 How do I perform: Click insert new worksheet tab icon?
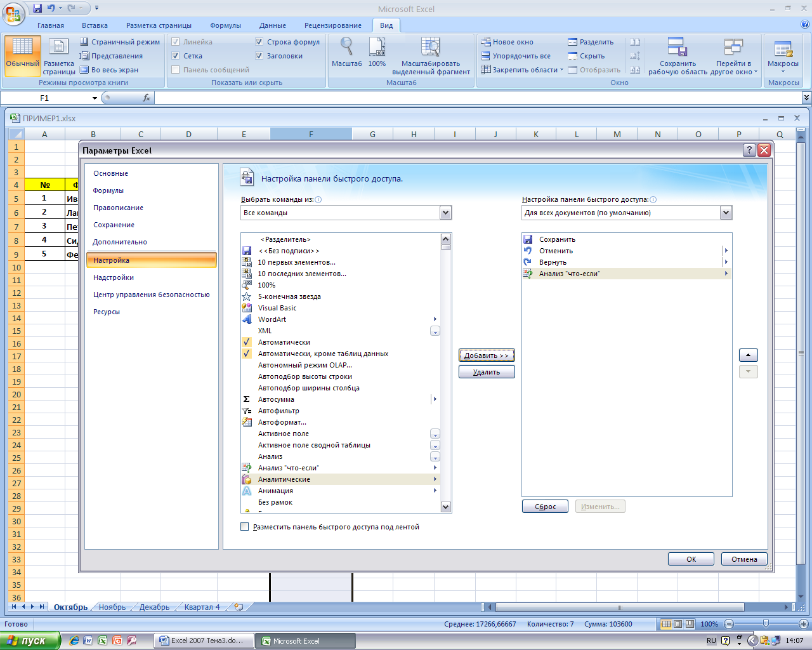click(x=239, y=607)
